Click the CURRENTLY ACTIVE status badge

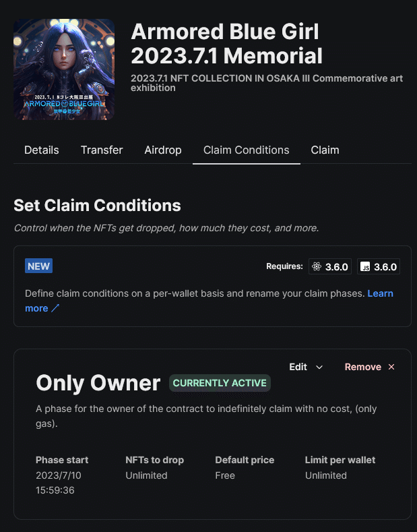coord(220,383)
